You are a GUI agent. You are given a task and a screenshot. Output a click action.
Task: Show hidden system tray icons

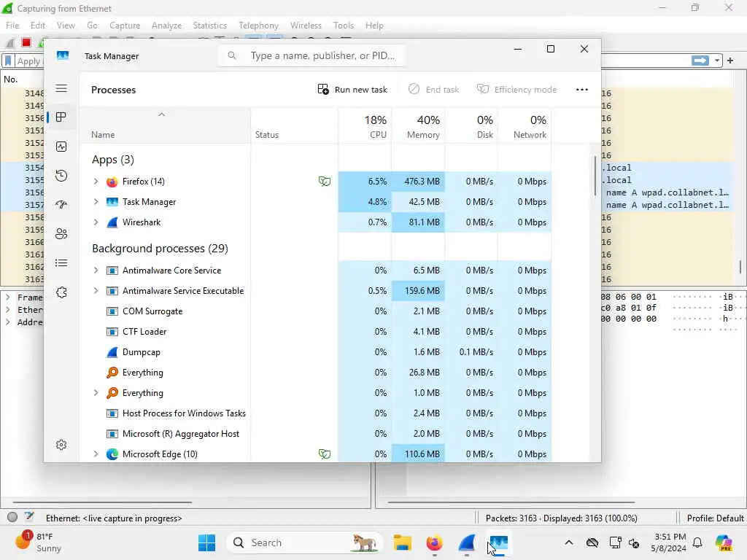[569, 542]
